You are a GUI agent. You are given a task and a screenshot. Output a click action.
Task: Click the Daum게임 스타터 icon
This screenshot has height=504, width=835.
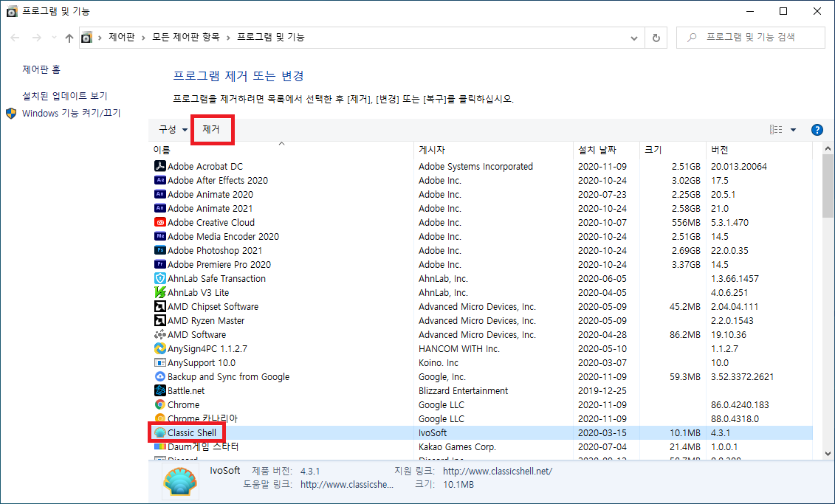click(159, 446)
